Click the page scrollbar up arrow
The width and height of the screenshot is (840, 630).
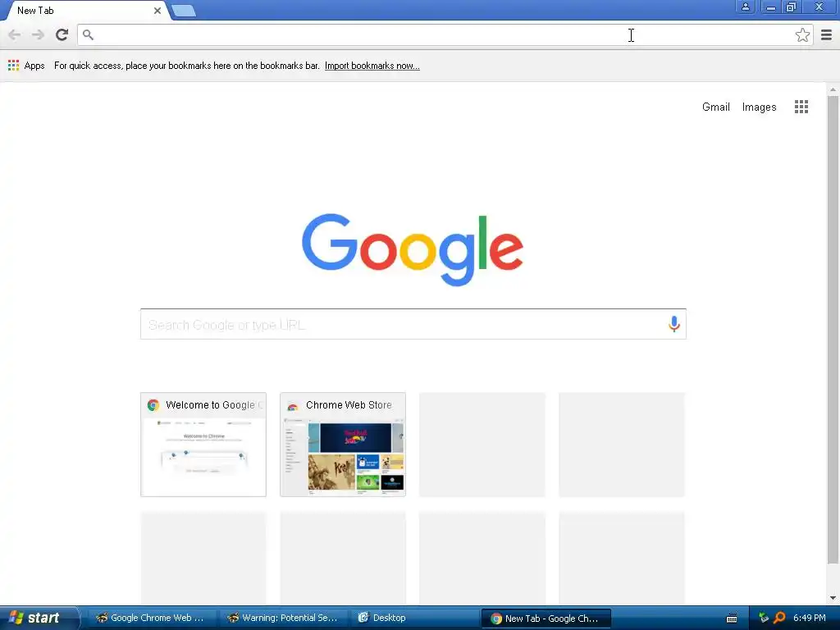point(833,89)
